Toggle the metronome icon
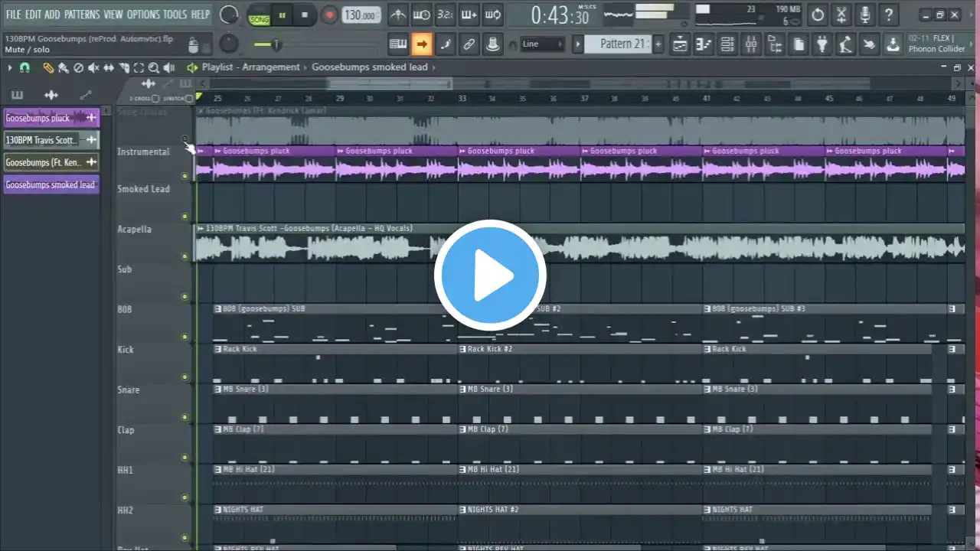Viewport: 980px width, 551px height. tap(398, 15)
